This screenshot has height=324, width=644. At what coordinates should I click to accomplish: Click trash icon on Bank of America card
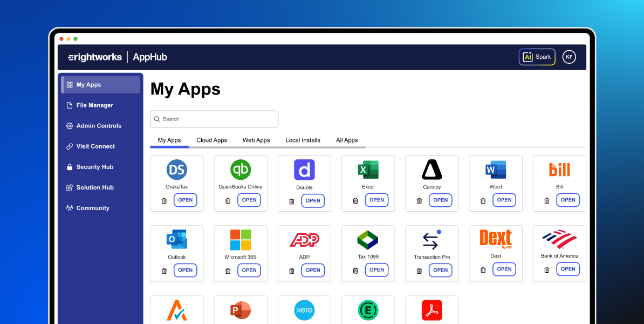547,269
